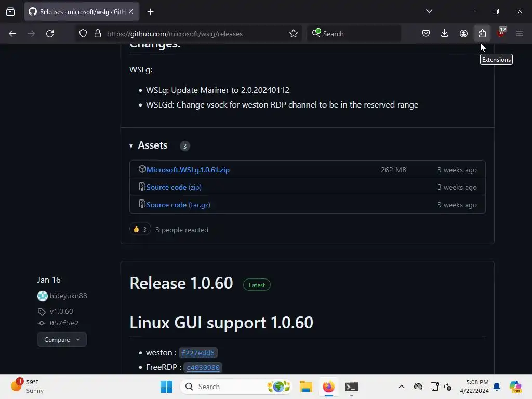Screen dimensions: 532x399
Task: Toggle the thumbs up reaction
Action: coord(140,229)
